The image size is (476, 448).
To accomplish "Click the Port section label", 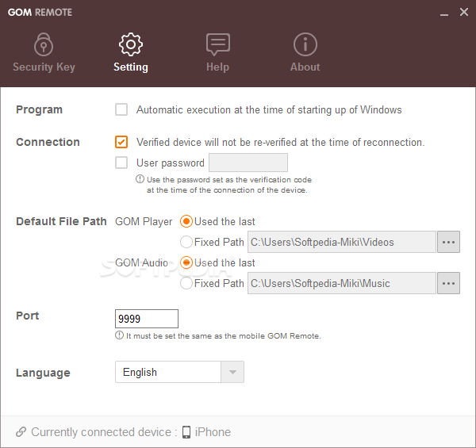I will pos(27,316).
